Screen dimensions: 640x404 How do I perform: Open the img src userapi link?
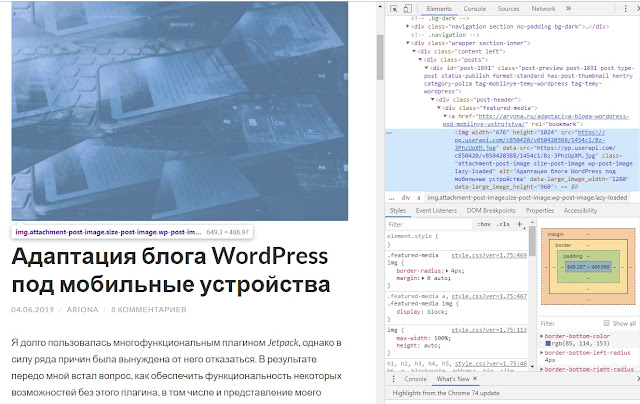(x=530, y=140)
